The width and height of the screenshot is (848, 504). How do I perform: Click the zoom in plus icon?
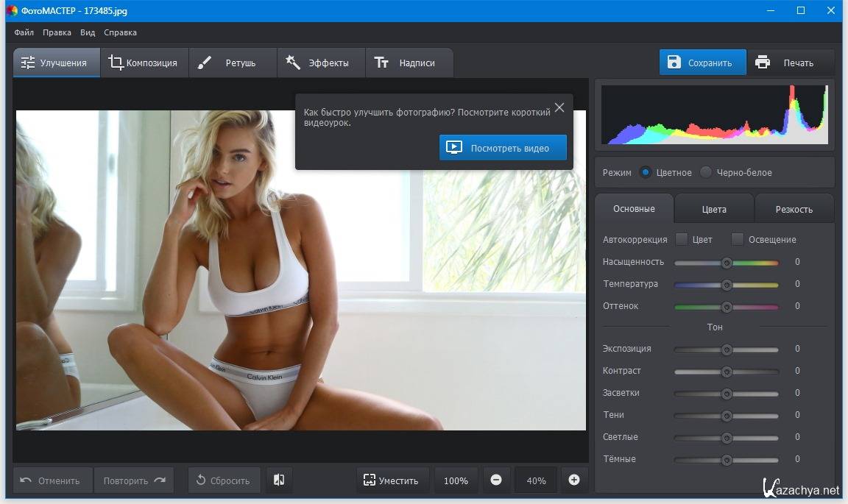click(x=574, y=480)
